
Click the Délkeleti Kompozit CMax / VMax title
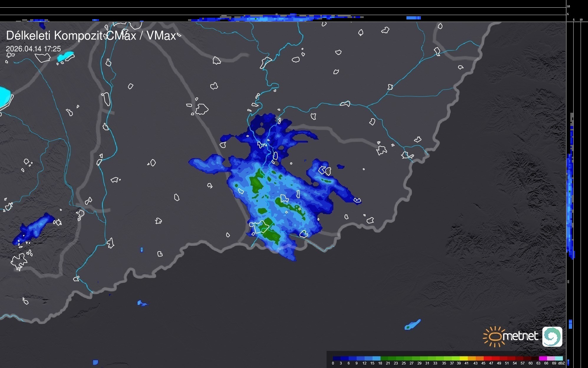click(x=91, y=36)
